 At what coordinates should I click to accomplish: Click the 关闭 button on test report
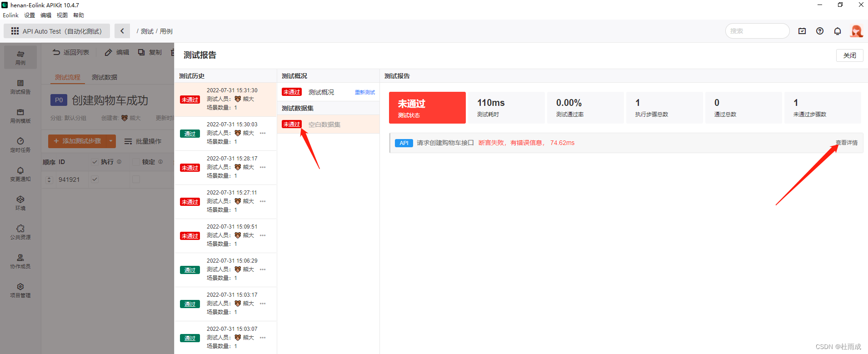pyautogui.click(x=849, y=55)
